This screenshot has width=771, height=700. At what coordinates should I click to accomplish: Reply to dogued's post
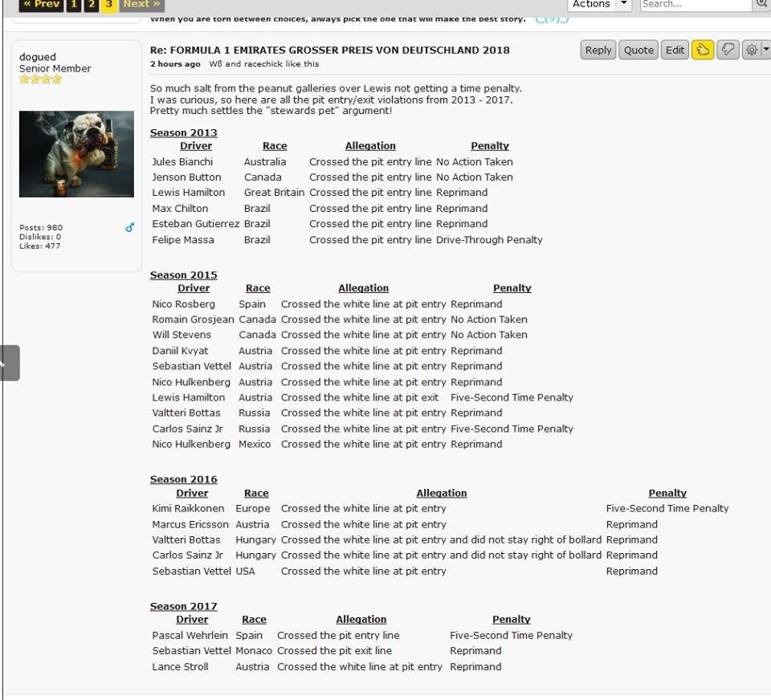(x=598, y=50)
